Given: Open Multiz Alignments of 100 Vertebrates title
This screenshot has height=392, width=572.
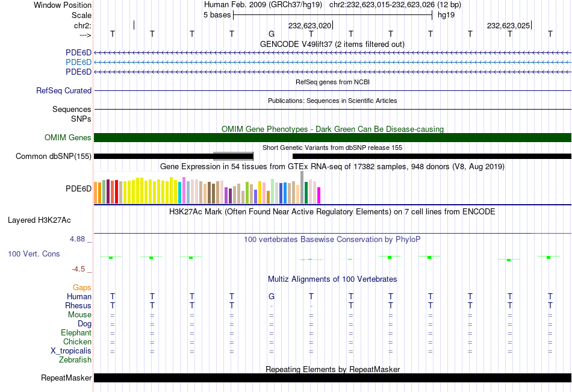Looking at the screenshot, I should 332,279.
